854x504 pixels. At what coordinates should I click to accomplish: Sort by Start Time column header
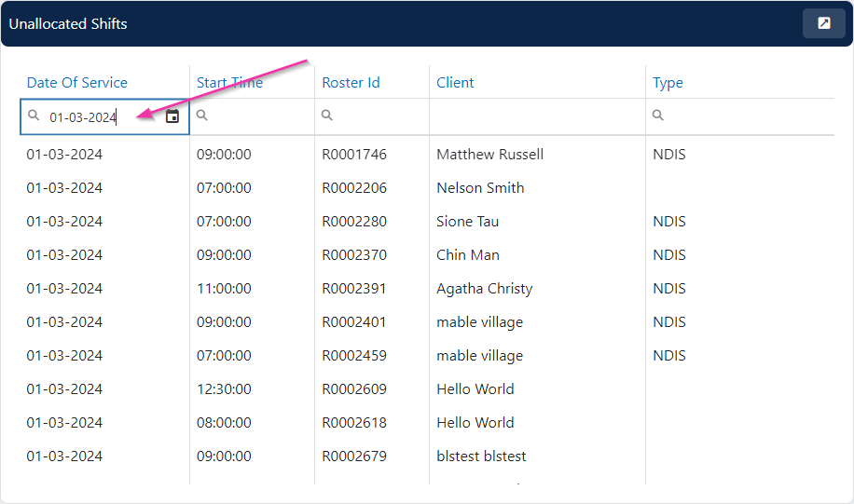pyautogui.click(x=229, y=83)
